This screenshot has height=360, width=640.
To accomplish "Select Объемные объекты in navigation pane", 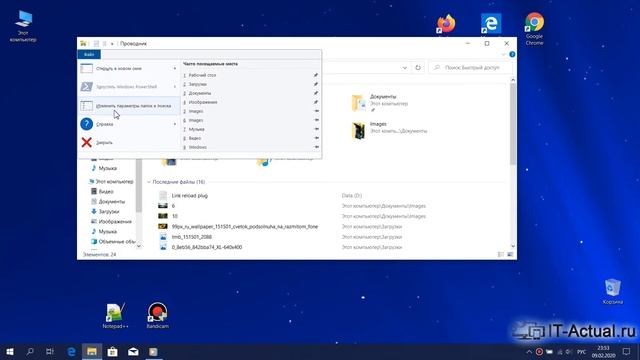I will (x=117, y=242).
